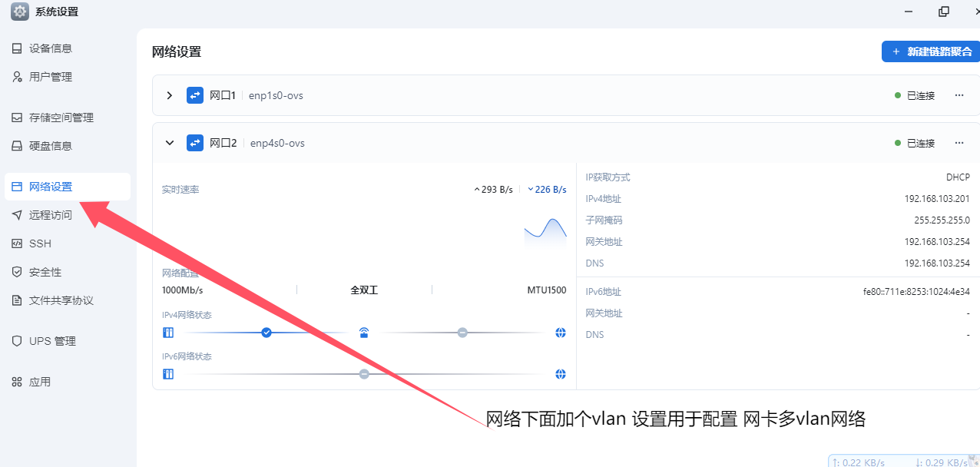
Task: Click the MTU1500 value
Action: click(x=547, y=290)
